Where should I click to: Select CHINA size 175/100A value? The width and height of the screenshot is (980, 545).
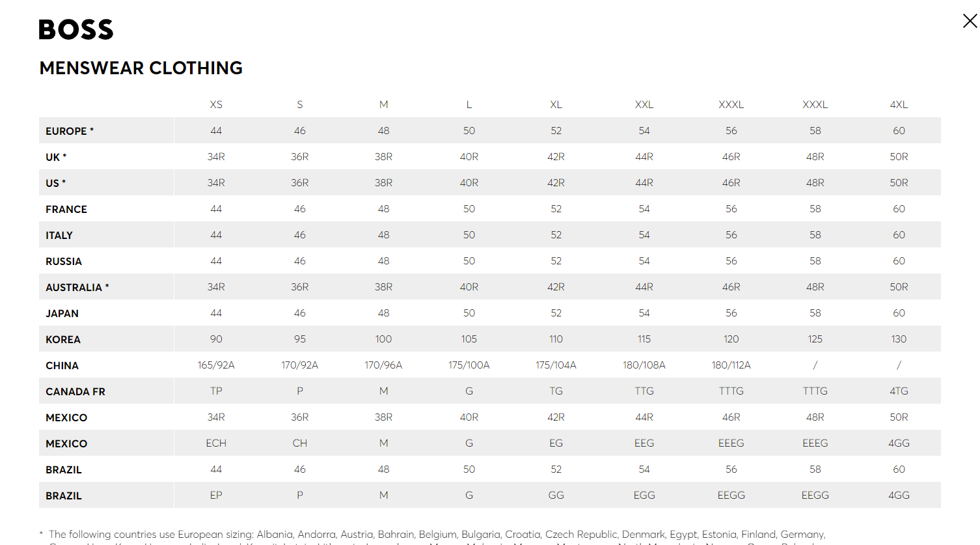coord(469,365)
